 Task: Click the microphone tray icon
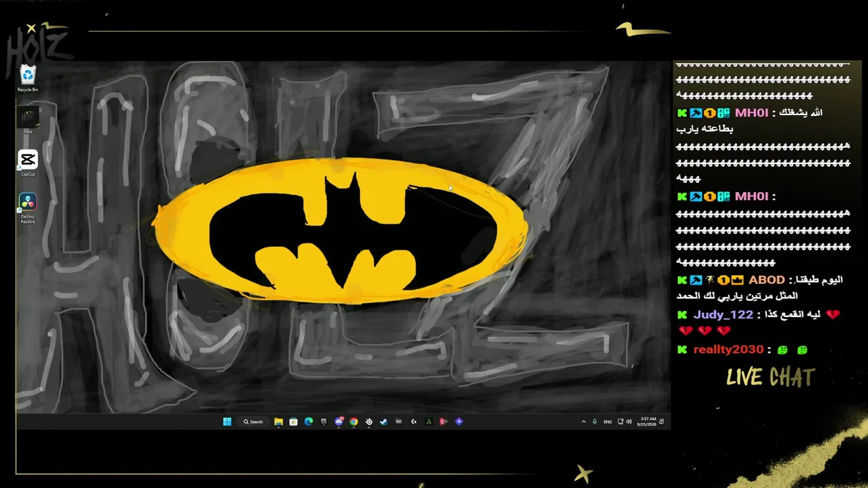coord(595,422)
